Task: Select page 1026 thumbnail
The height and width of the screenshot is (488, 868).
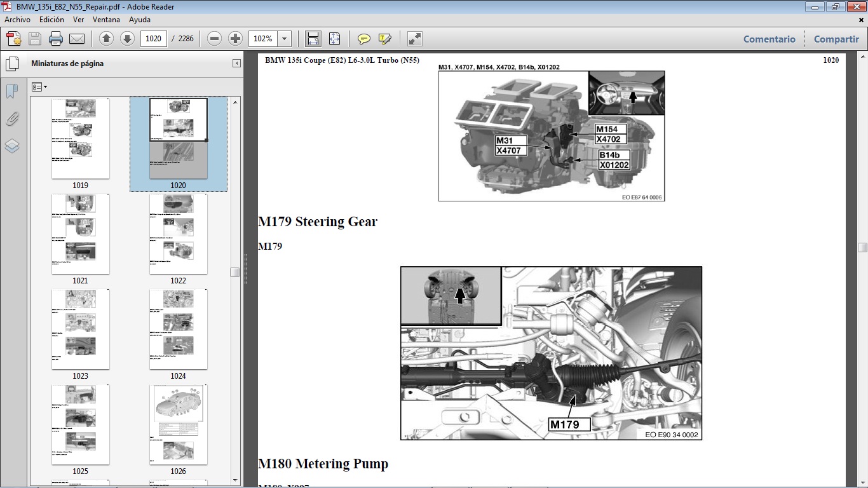Action: [x=178, y=424]
